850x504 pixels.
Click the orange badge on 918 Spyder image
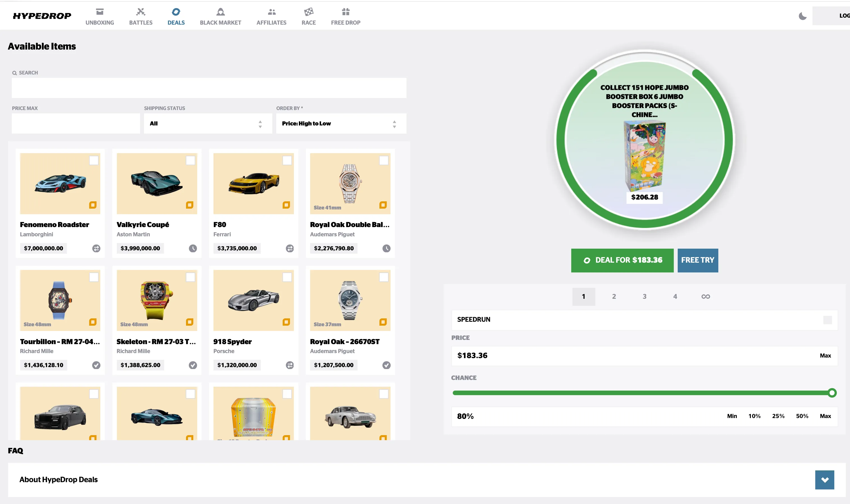(x=286, y=322)
